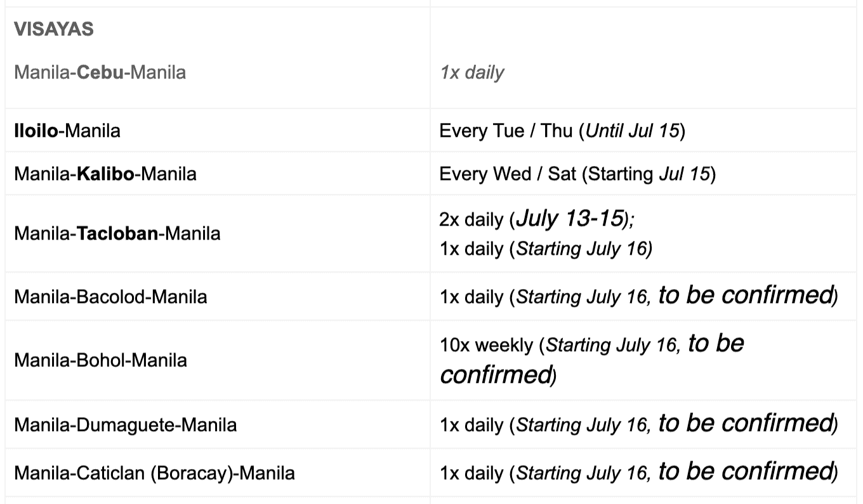Click the bold word Tacloban
The height and width of the screenshot is (504, 863).
[x=117, y=233]
